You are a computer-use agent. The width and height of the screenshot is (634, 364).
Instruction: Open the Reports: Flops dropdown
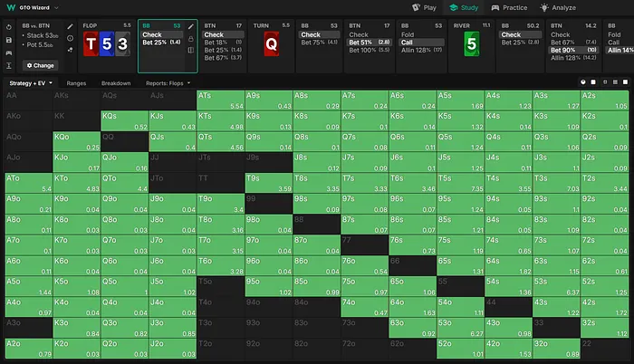point(166,82)
